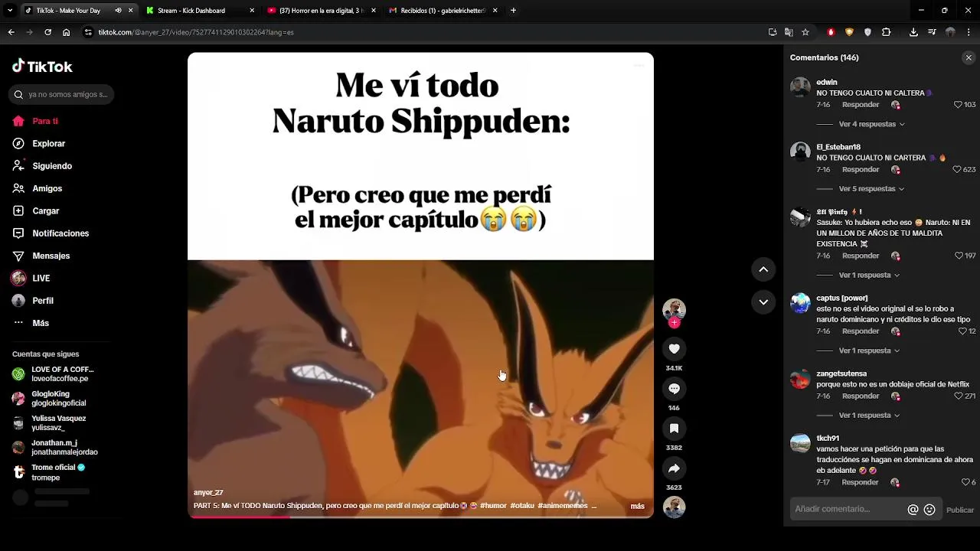Image resolution: width=980 pixels, height=551 pixels.
Task: Open browser downloads
Action: coord(913,32)
